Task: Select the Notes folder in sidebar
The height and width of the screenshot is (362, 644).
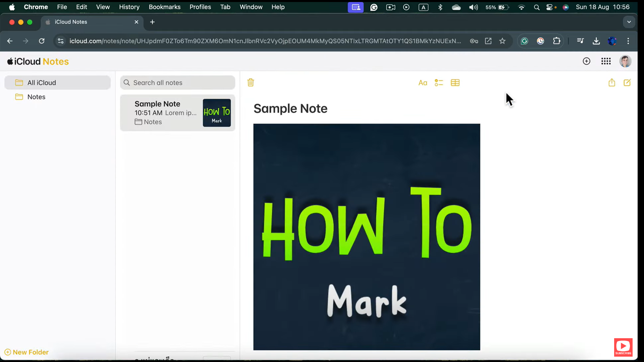Action: 36,97
